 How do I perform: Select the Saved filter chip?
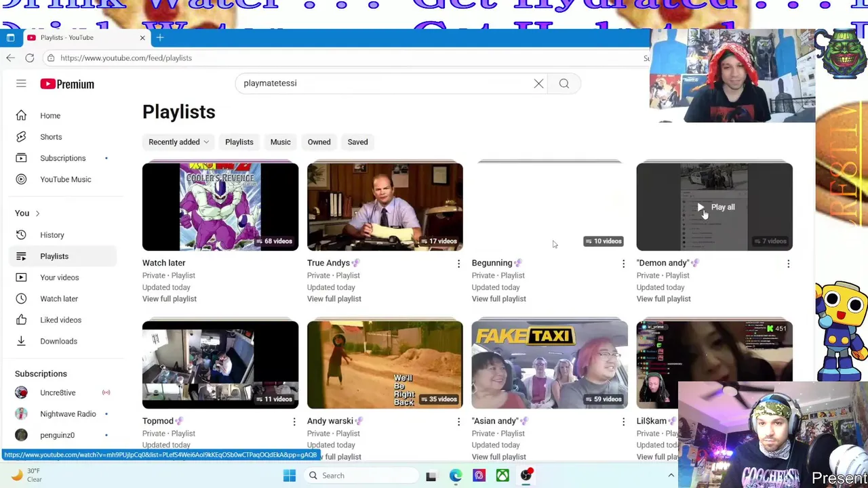357,142
